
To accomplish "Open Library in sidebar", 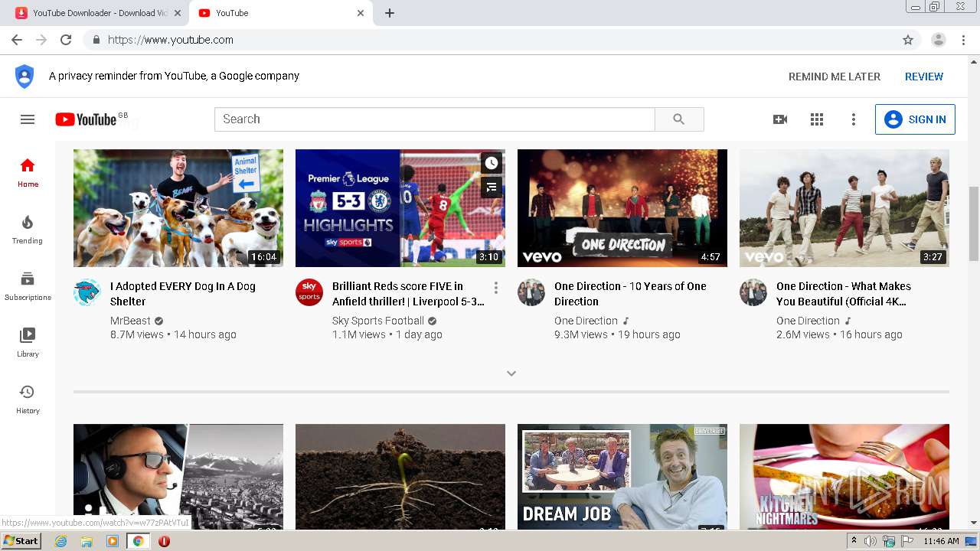I will coord(28,343).
